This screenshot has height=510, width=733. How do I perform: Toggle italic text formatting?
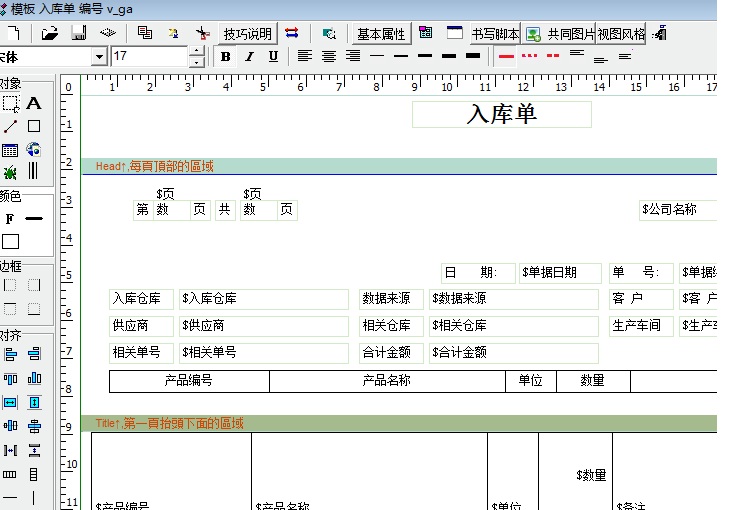pos(249,57)
